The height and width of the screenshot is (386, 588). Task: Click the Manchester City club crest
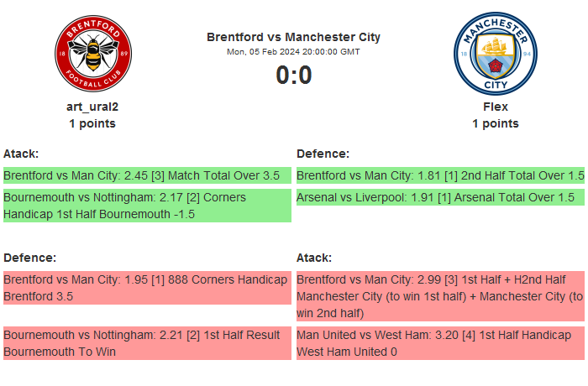pos(495,52)
